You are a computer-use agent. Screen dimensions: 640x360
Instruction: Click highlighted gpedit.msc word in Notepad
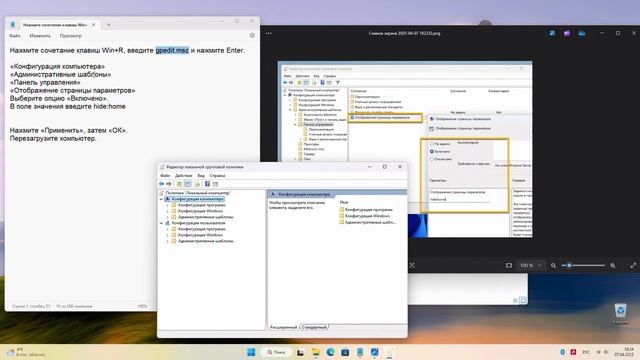point(172,50)
